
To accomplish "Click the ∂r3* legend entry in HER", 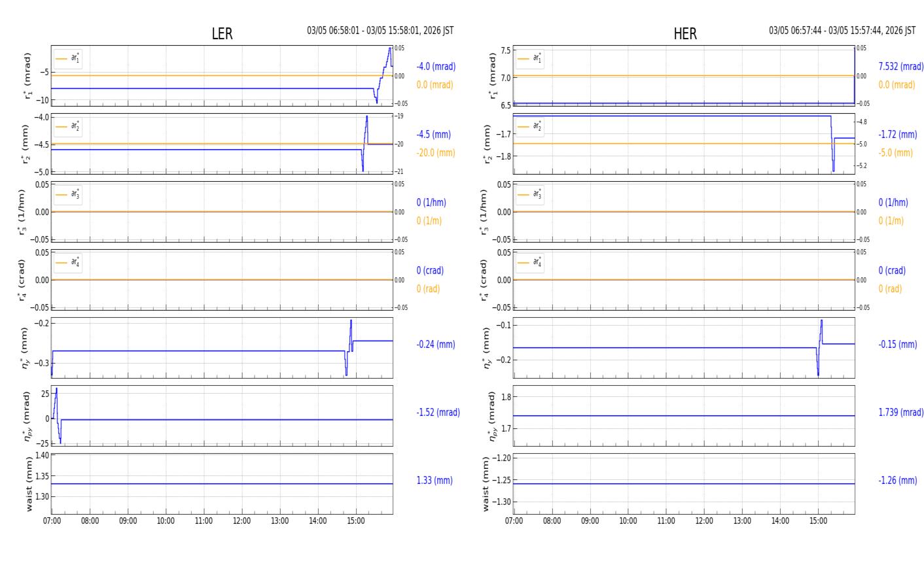I will click(x=529, y=195).
